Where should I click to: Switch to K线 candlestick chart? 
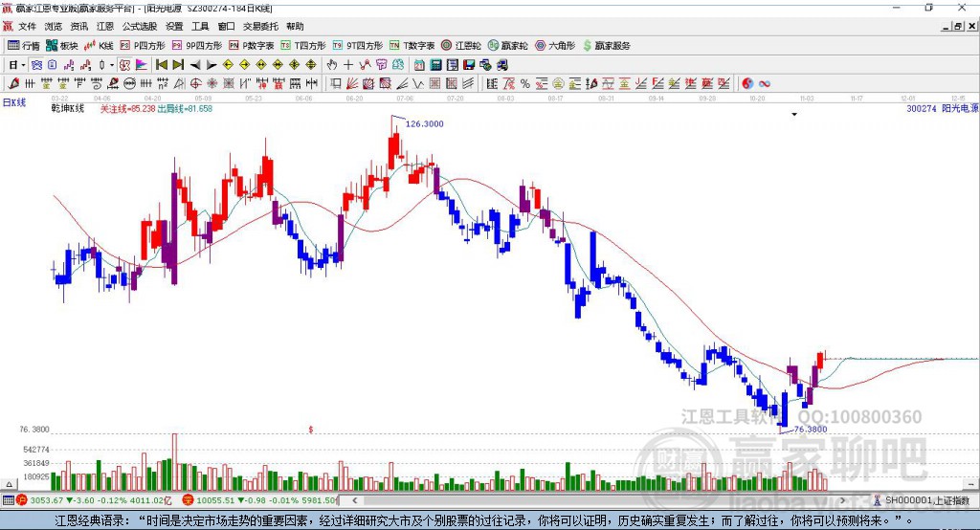tap(99, 46)
